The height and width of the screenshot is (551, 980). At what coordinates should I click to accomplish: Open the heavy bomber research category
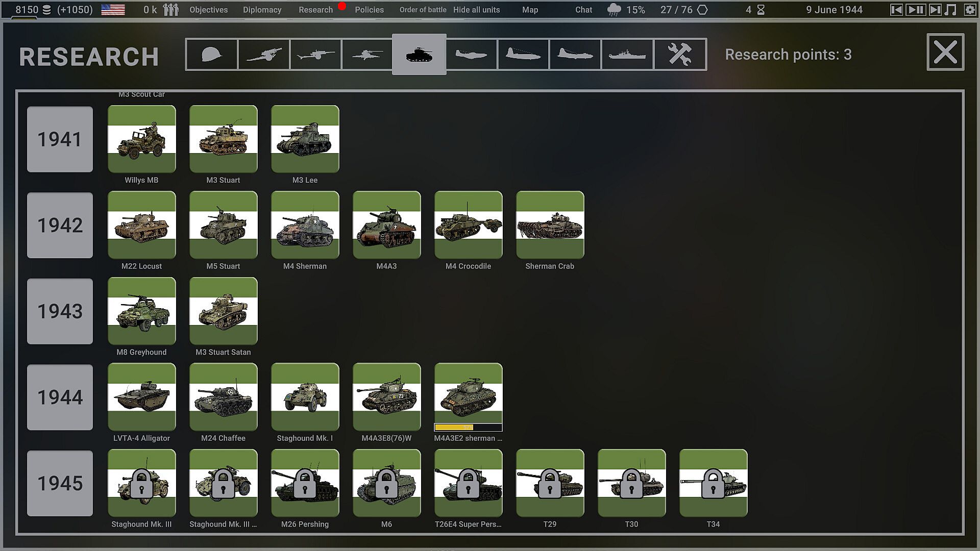[x=575, y=54]
